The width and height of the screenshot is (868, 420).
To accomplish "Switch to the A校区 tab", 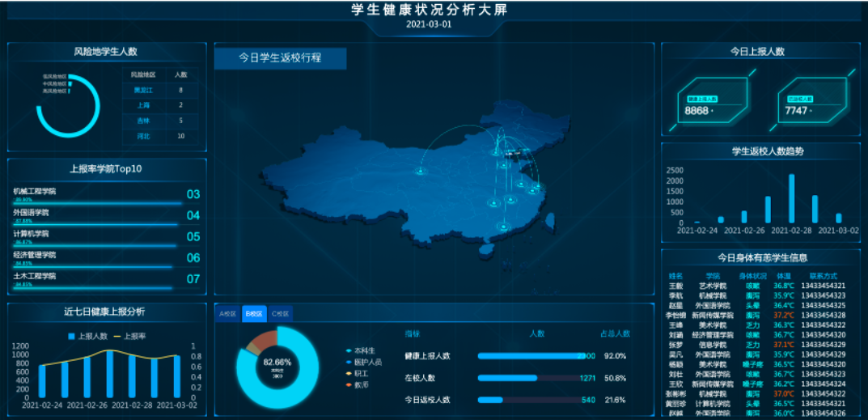I will [x=227, y=314].
